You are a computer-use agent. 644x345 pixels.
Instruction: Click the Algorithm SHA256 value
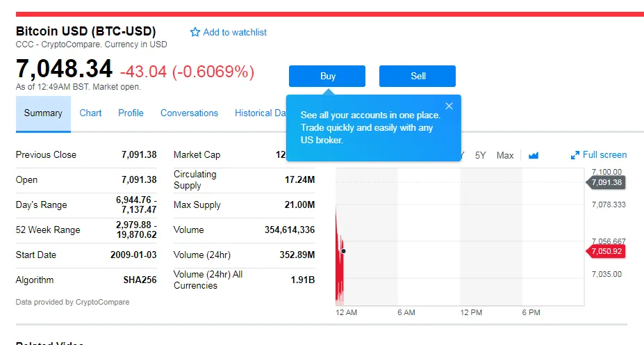click(x=140, y=280)
